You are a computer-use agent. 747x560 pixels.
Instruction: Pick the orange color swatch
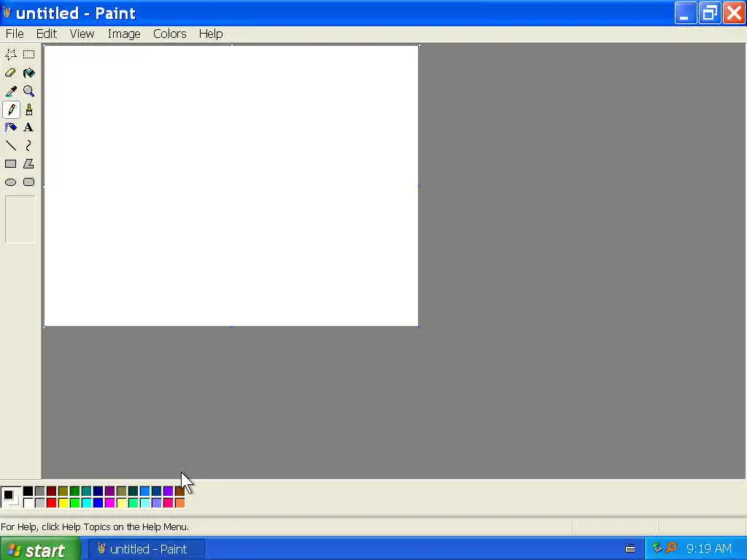point(180,503)
